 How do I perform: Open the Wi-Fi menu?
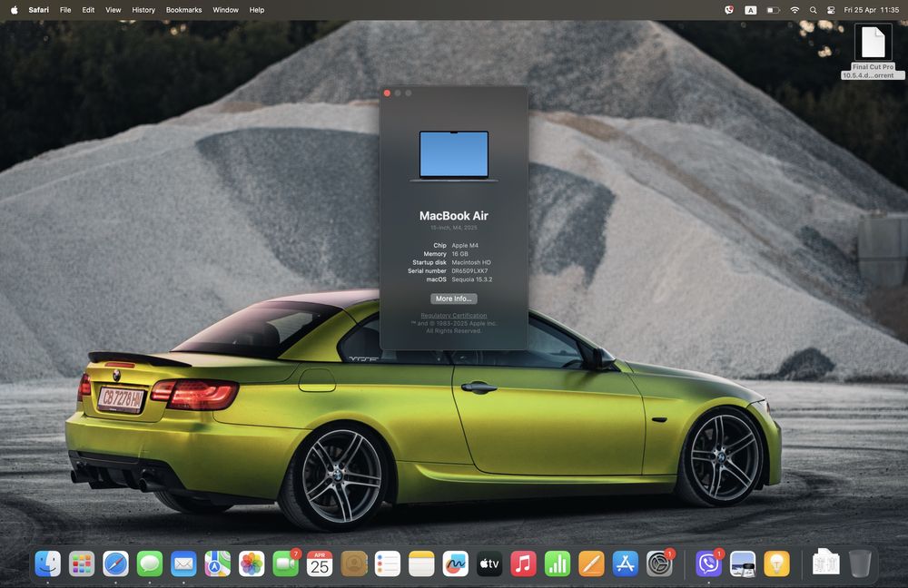795,10
